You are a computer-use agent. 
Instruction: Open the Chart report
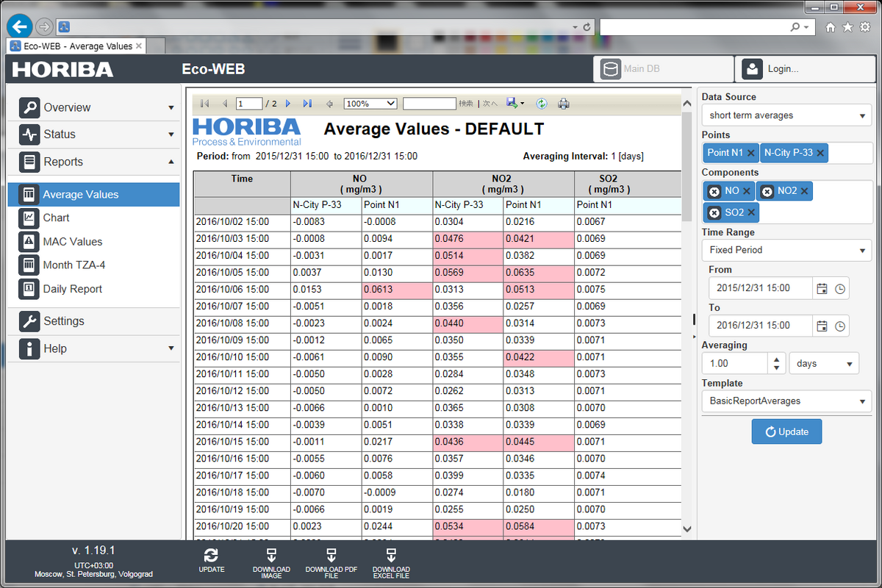coord(94,218)
